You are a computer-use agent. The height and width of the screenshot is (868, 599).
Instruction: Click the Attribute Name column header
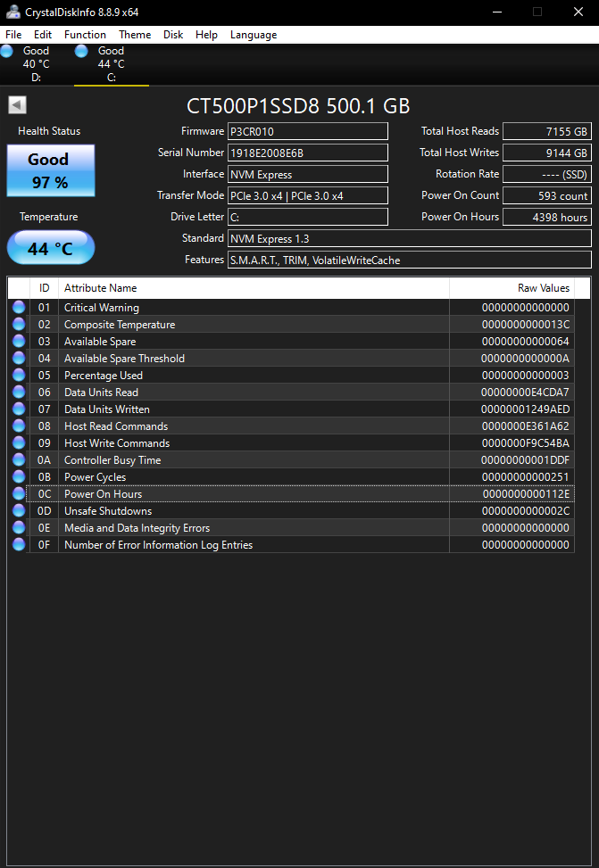click(254, 288)
